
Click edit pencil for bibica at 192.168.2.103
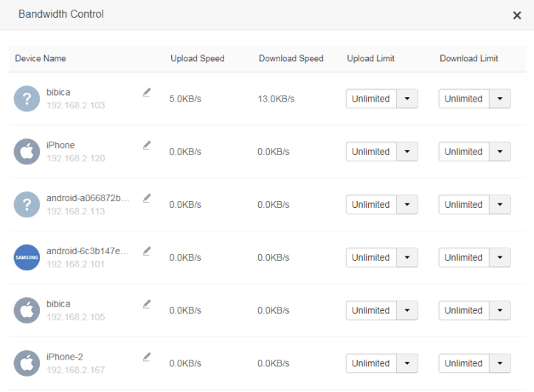[x=147, y=92]
